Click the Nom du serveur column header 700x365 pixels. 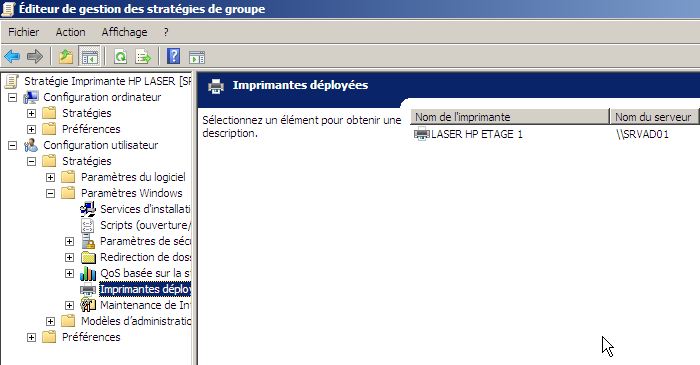click(x=654, y=117)
